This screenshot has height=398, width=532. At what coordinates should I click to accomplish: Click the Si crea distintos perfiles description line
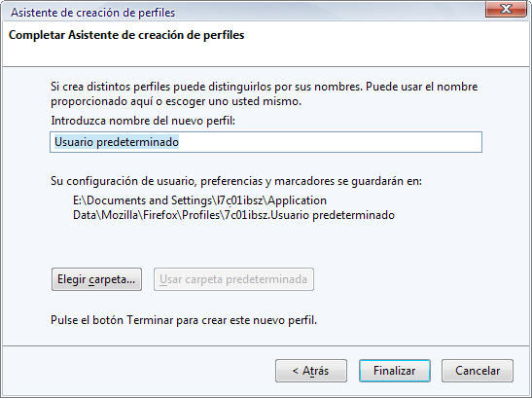264,87
